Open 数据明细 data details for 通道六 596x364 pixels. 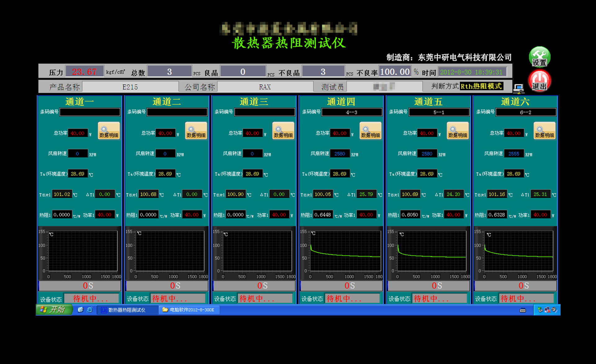coord(544,131)
